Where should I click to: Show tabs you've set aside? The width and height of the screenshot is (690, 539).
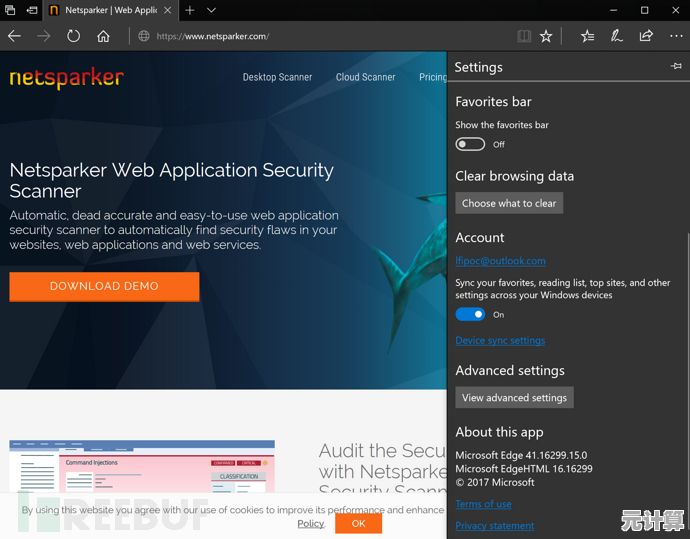coord(10,10)
